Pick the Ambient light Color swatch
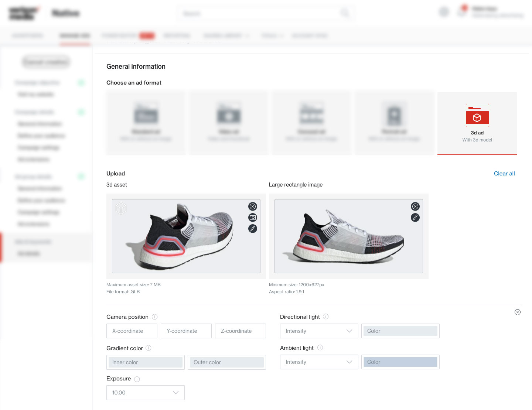Image resolution: width=532 pixels, height=410 pixels. pyautogui.click(x=400, y=362)
